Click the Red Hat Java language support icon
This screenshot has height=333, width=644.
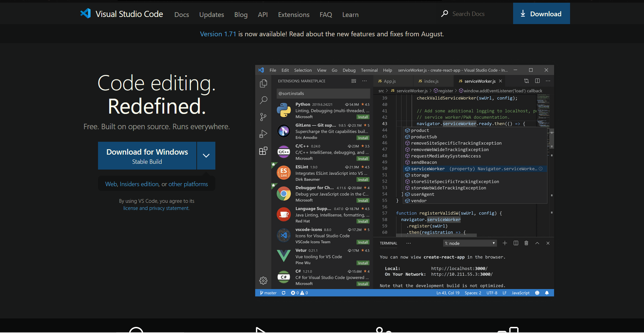(284, 214)
